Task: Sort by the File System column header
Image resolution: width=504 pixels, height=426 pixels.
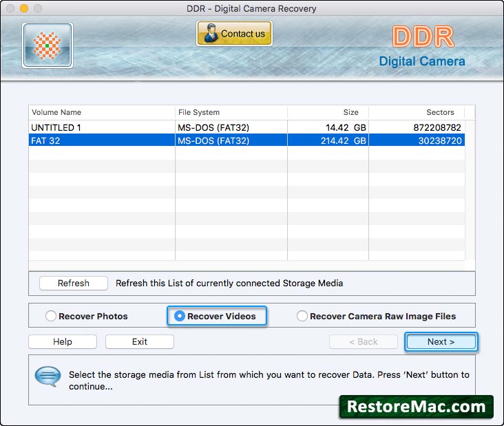Action: click(x=231, y=112)
